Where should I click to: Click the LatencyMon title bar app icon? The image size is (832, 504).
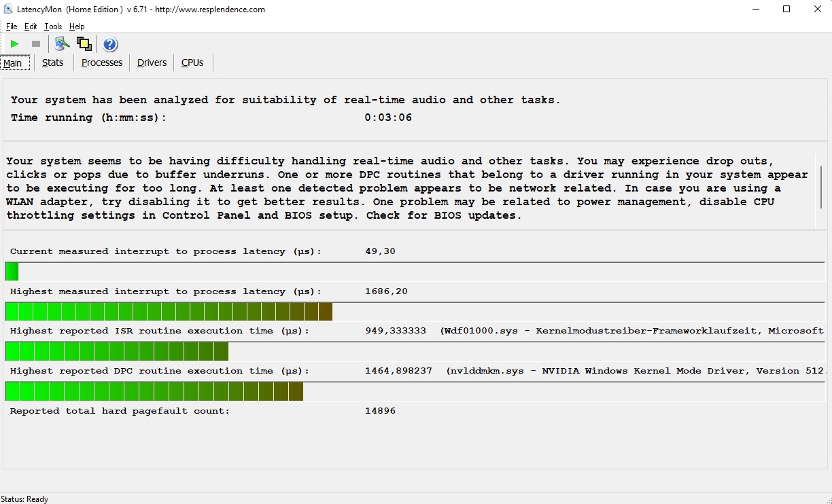coord(8,10)
